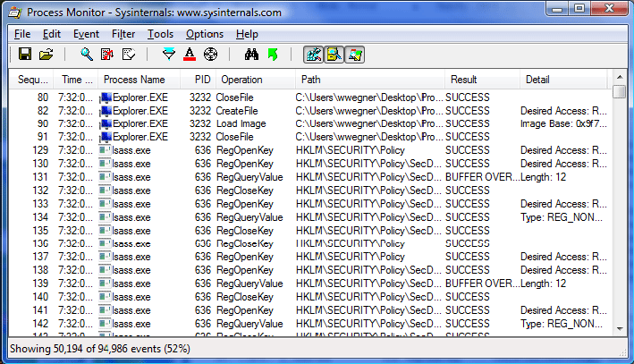This screenshot has height=364, width=634.
Task: Open the Event menu
Action: [86, 34]
